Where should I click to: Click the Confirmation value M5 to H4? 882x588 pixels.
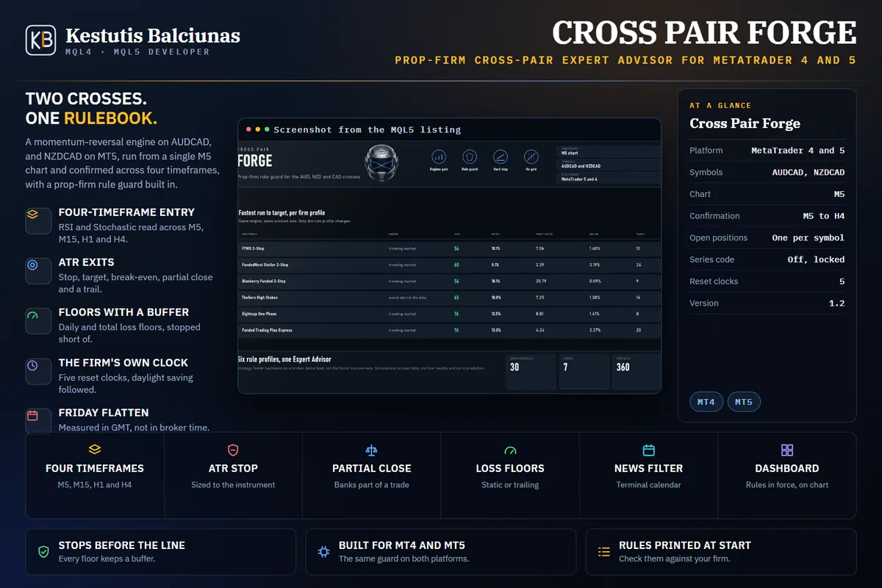click(824, 216)
